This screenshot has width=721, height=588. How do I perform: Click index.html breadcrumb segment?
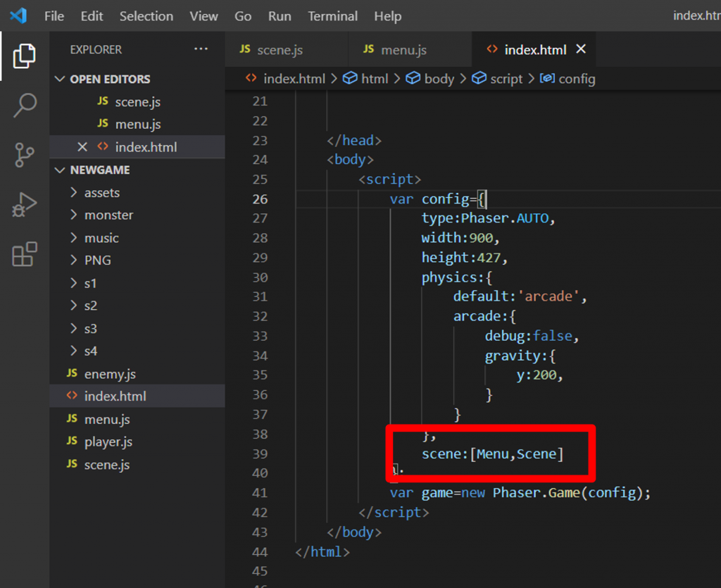pyautogui.click(x=294, y=79)
